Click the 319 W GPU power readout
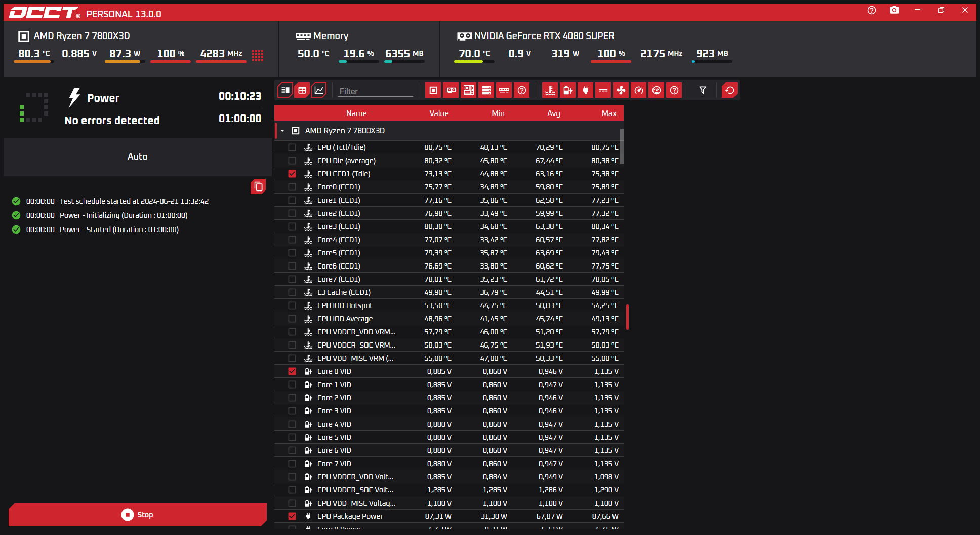 (x=565, y=54)
